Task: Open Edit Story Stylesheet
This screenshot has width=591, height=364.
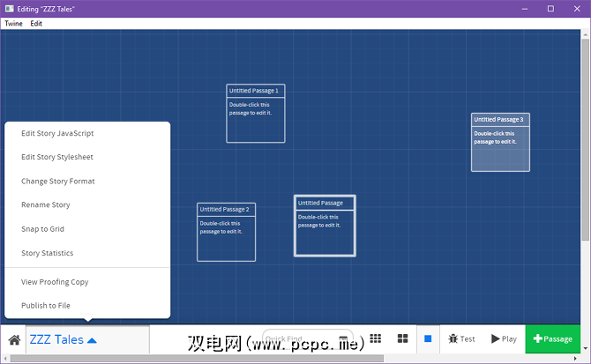Action: pyautogui.click(x=57, y=157)
